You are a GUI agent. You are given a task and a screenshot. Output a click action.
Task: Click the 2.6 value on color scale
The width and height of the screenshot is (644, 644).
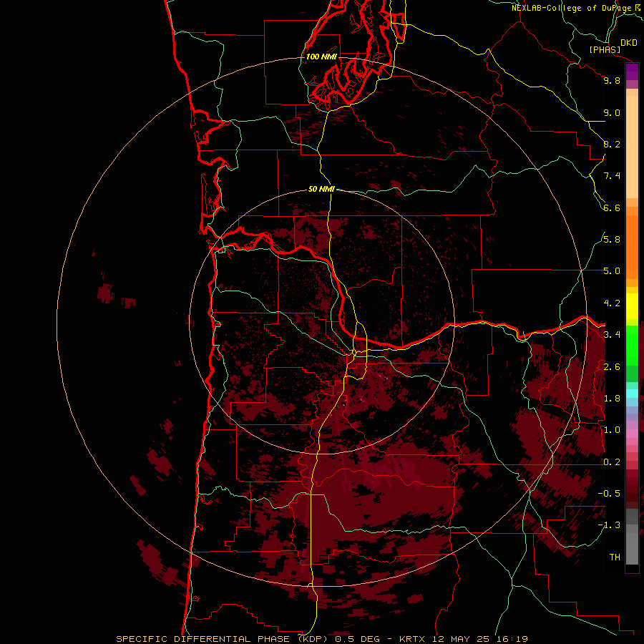click(x=612, y=367)
